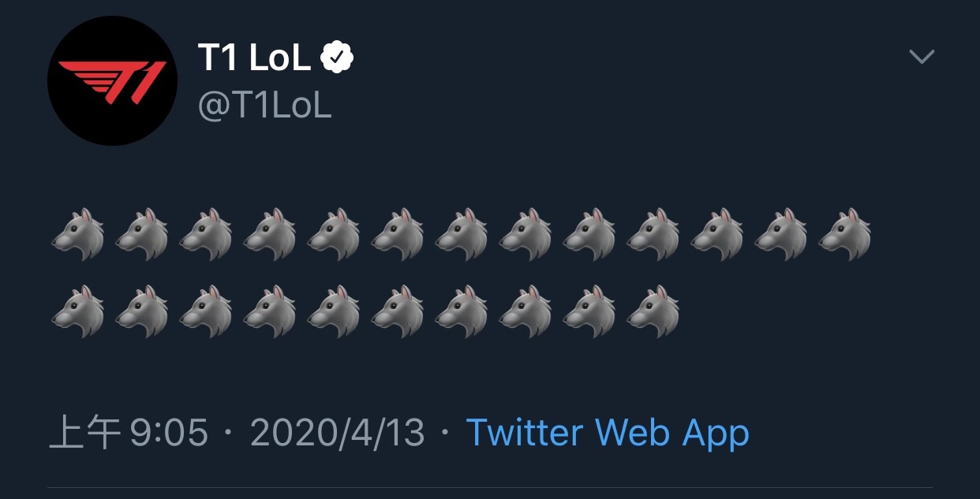This screenshot has width=980, height=499.
Task: Click the twelfth wolf emoji in top row
Action: tap(781, 235)
